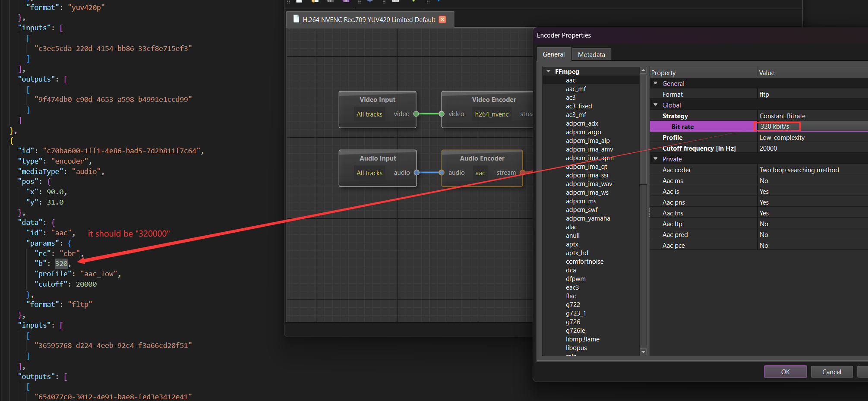The height and width of the screenshot is (401, 868).
Task: Click the Audio Encoder's stream output port
Action: coord(522,173)
